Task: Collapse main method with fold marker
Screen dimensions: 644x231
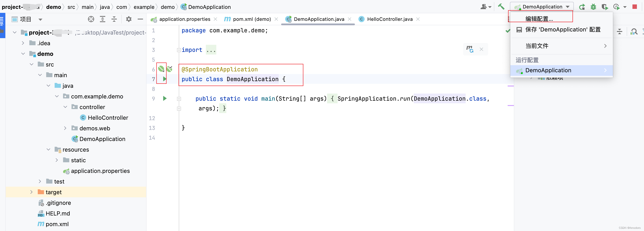Action: tap(179, 99)
